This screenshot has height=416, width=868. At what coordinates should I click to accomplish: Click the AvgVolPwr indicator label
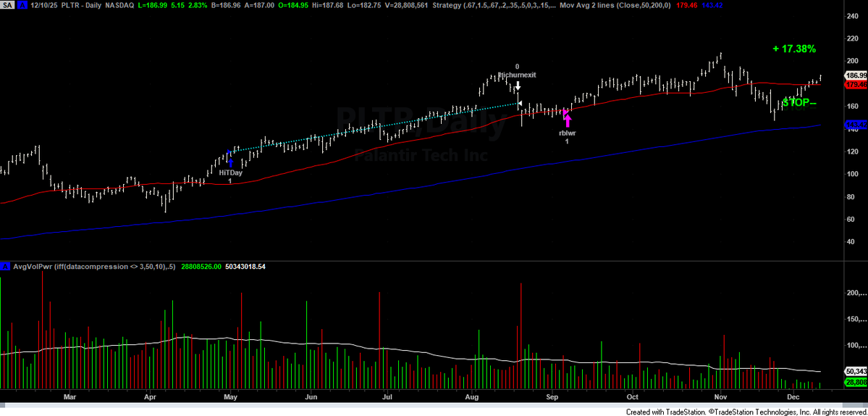tap(96, 267)
